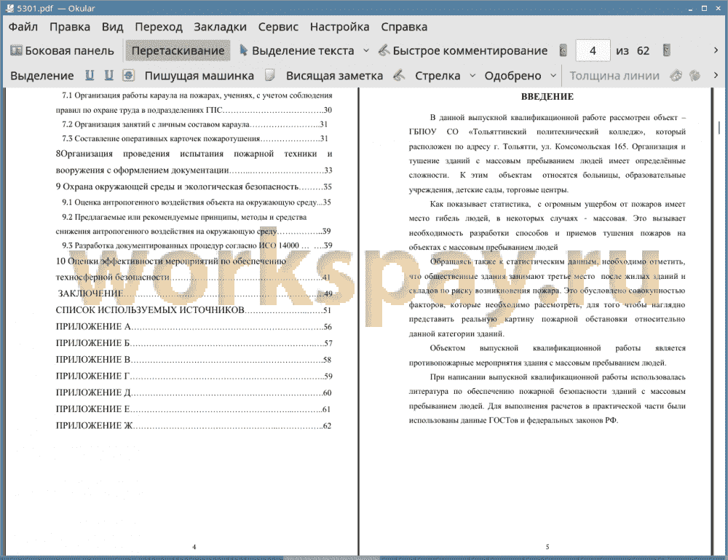This screenshot has height=560, width=728.
Task: Choose the first underline annotation icon
Action: (x=90, y=75)
